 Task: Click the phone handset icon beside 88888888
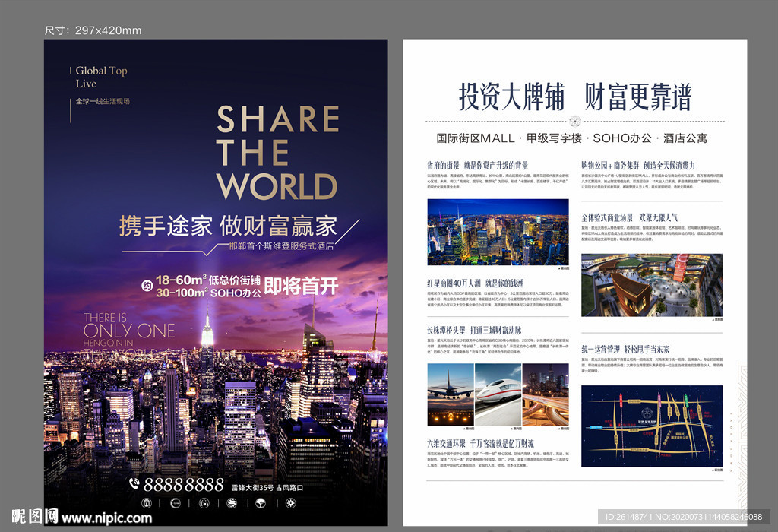pyautogui.click(x=134, y=483)
